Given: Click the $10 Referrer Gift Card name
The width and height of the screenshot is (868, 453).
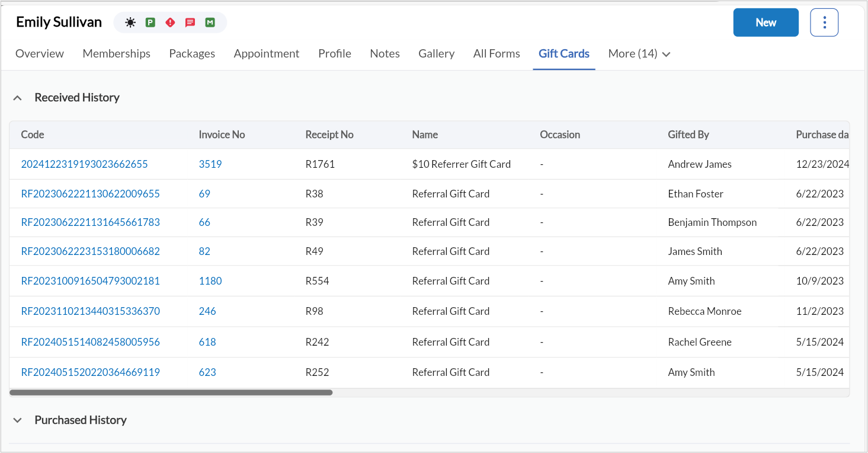Looking at the screenshot, I should point(462,164).
